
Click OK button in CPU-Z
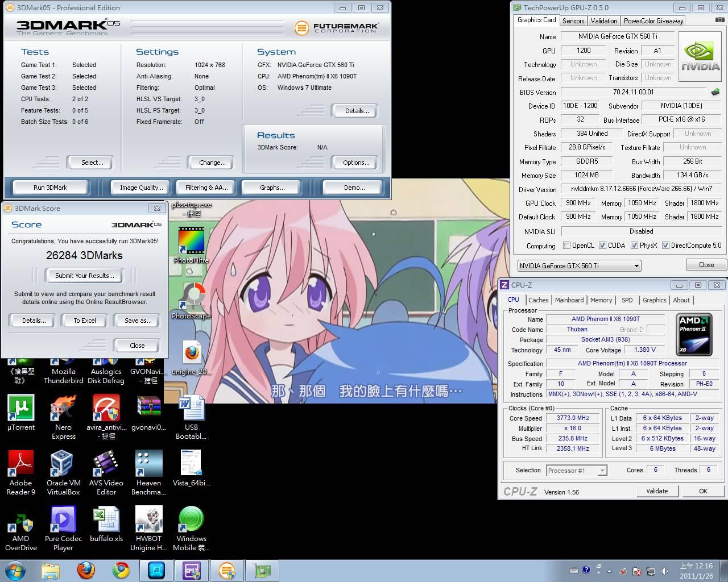[x=703, y=491]
